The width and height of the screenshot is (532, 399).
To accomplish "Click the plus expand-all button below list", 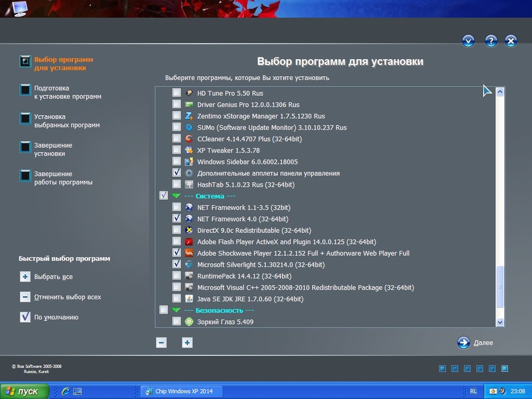I will [x=187, y=343].
